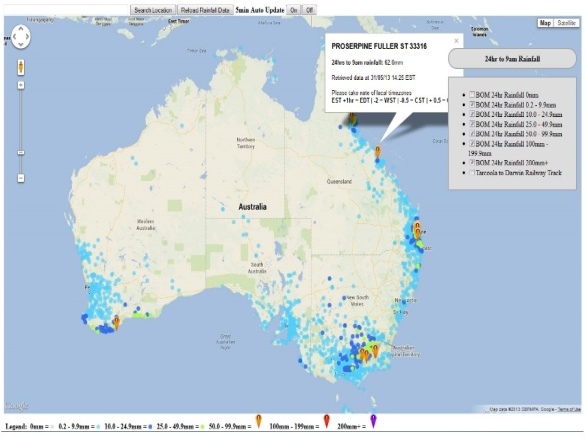
Task: Close the Proserpine Fuller St info window
Action: pyautogui.click(x=456, y=41)
